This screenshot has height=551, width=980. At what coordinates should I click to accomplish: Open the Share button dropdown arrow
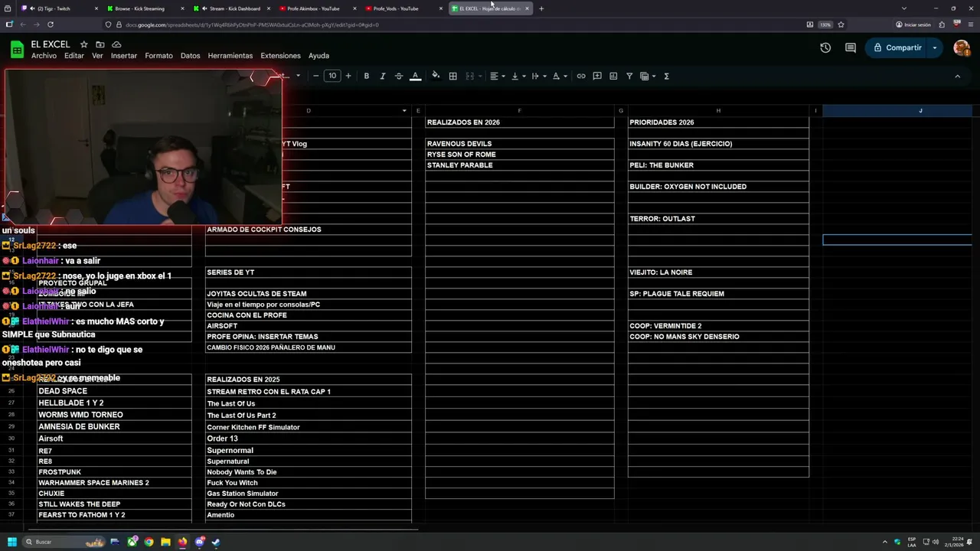[x=935, y=47]
